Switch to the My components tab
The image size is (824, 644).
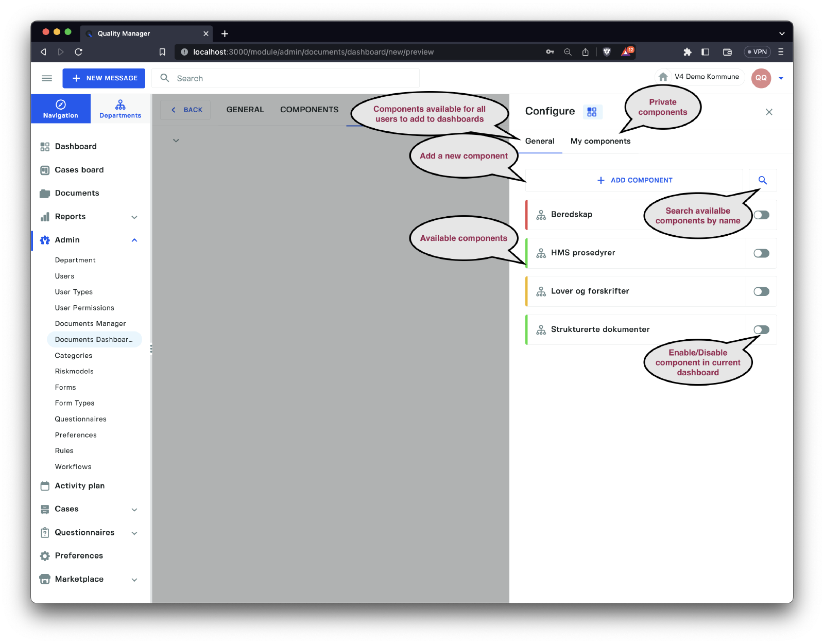pos(600,141)
